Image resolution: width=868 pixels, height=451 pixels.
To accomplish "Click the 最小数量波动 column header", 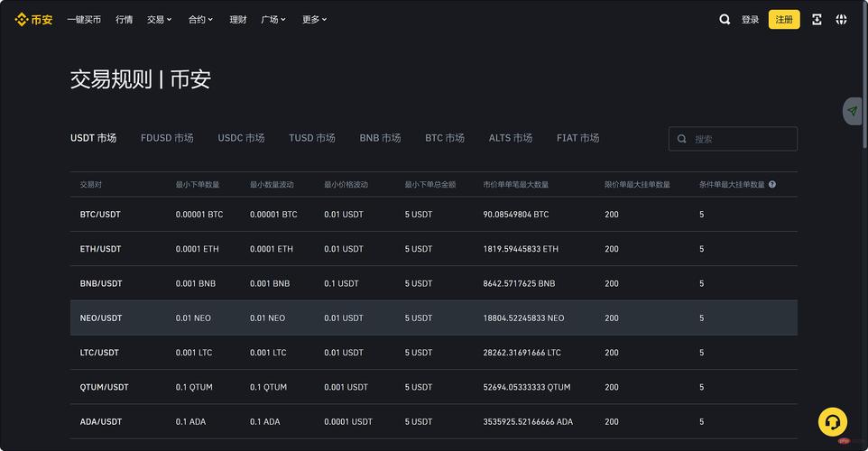I will pyautogui.click(x=272, y=184).
